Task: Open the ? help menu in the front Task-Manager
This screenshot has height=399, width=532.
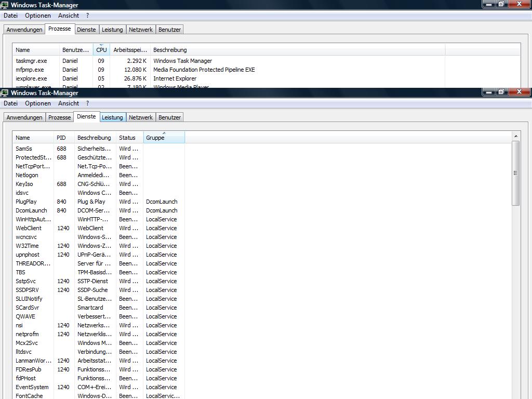Action: 87,103
